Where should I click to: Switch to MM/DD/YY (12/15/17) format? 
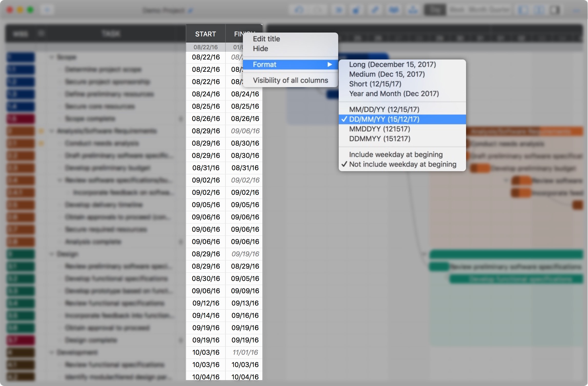tap(384, 110)
